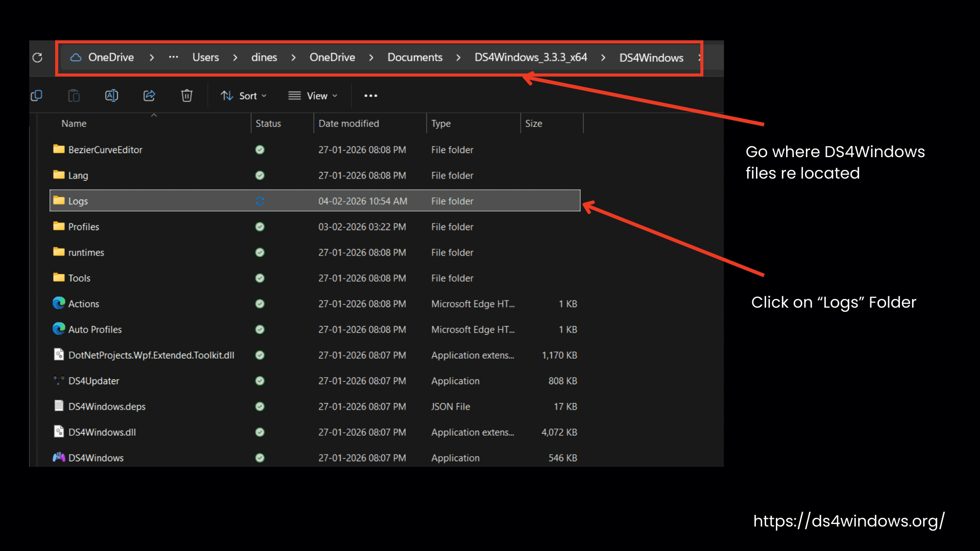Click the 04-02-2026 10:54 AM date cell
This screenshot has width=980, height=551.
(363, 201)
